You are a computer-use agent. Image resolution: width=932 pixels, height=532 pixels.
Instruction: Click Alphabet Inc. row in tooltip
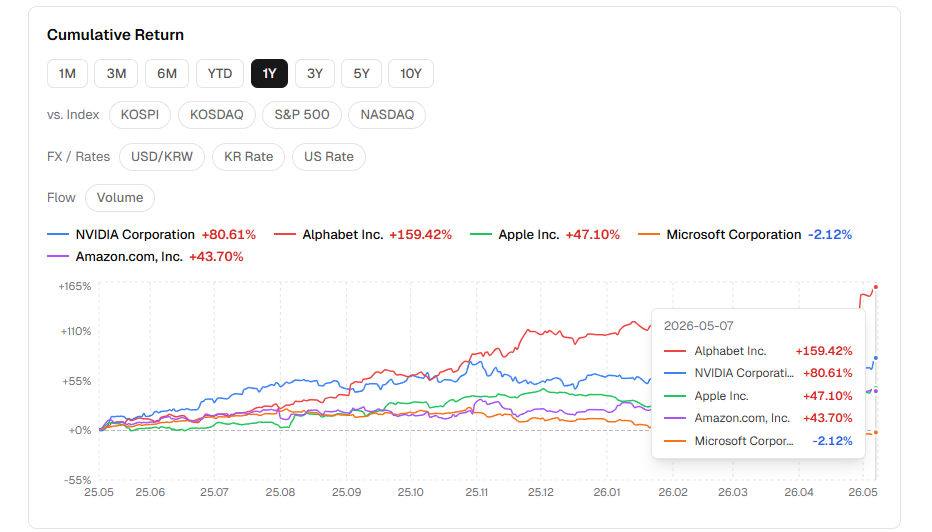pyautogui.click(x=758, y=351)
